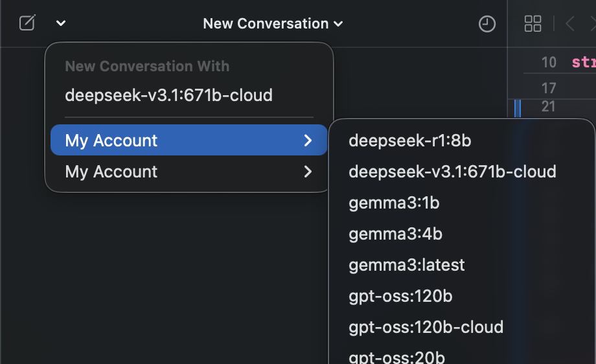Select the gemma3:4b model
The height and width of the screenshot is (364, 596).
tap(395, 234)
